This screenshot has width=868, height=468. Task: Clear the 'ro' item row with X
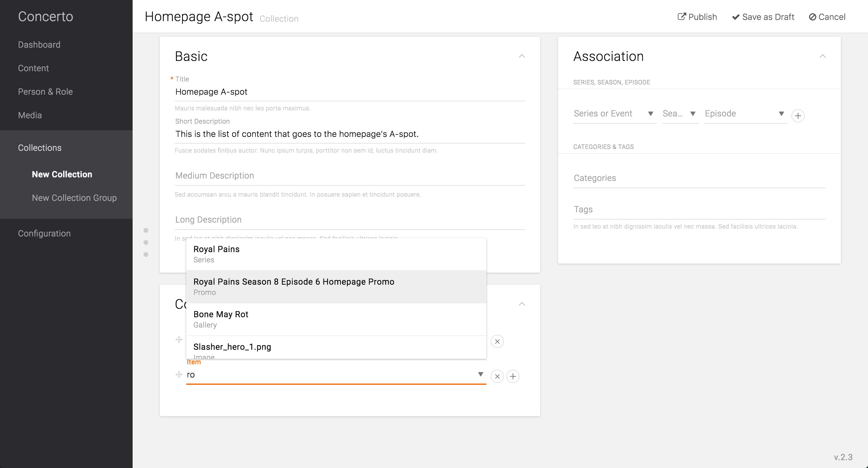[x=497, y=376]
